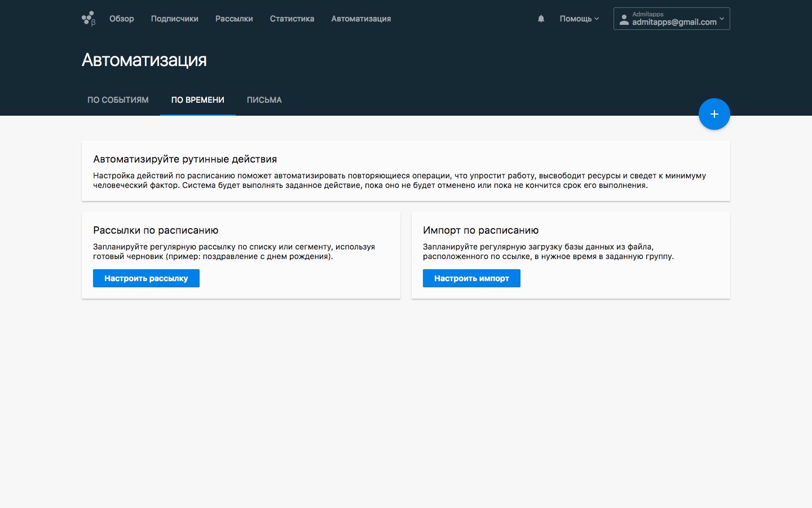Open the Подписчики section
Screen dimensions: 812x508
pyautogui.click(x=174, y=19)
